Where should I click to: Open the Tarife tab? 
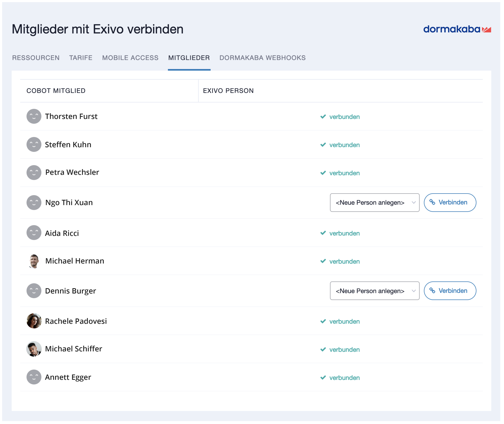(81, 58)
